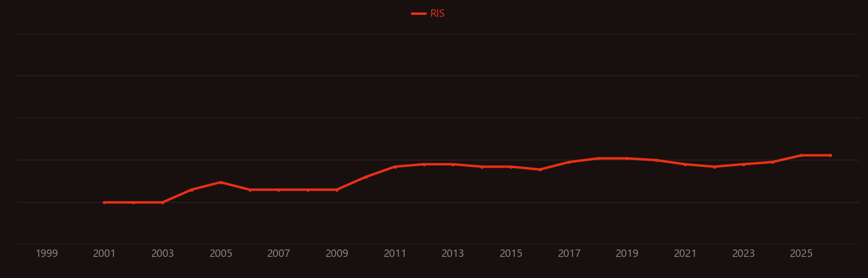Viewport: 868px width, 278px height.
Task: Select the 2025 data point on the line
Action: 802,155
